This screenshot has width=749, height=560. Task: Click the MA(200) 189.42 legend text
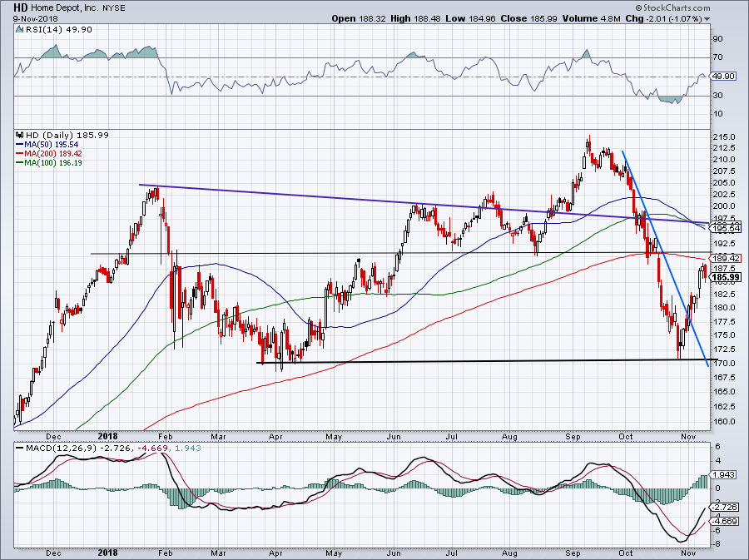tap(53, 154)
